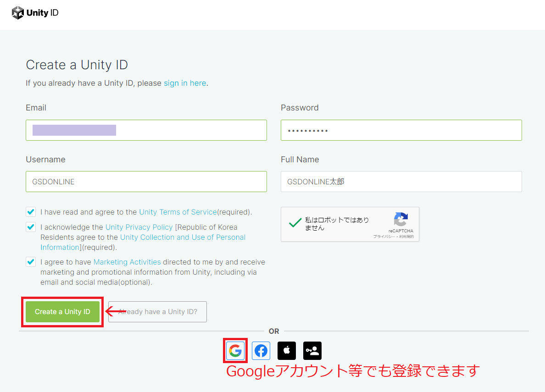Toggle the Unity Privacy Policy acknowledgment checkbox

30,227
